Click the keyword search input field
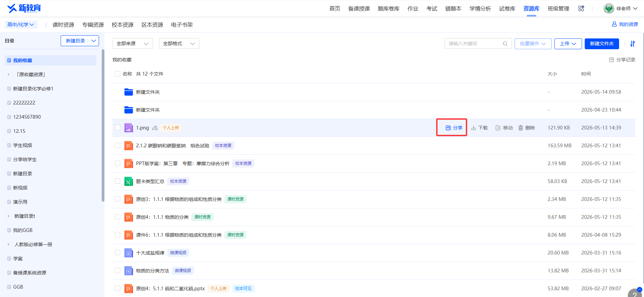 [x=474, y=43]
